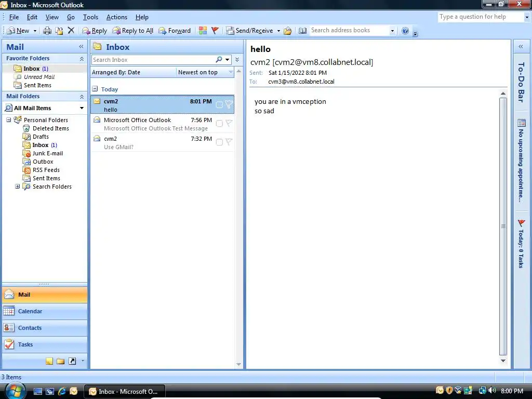
Task: Flag the Use GMail? message
Action: point(229,142)
